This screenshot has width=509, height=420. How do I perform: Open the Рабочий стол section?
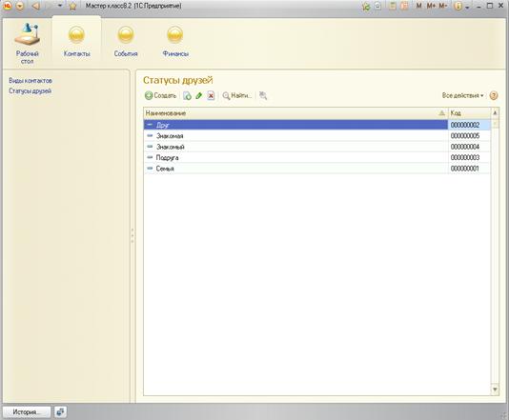[28, 43]
